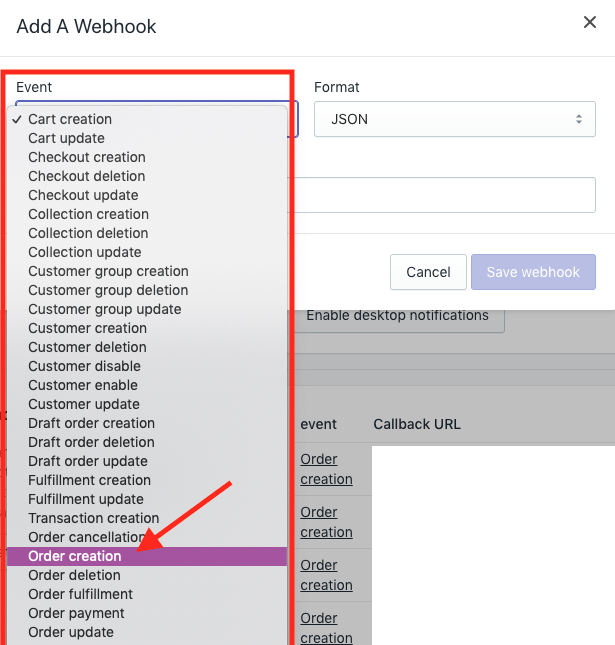The image size is (615, 645).
Task: Click the Cancel button
Action: point(428,272)
